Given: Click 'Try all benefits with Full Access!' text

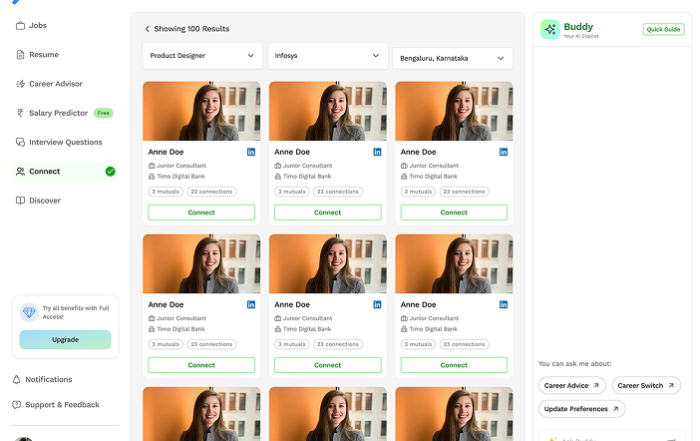Looking at the screenshot, I should [76, 312].
